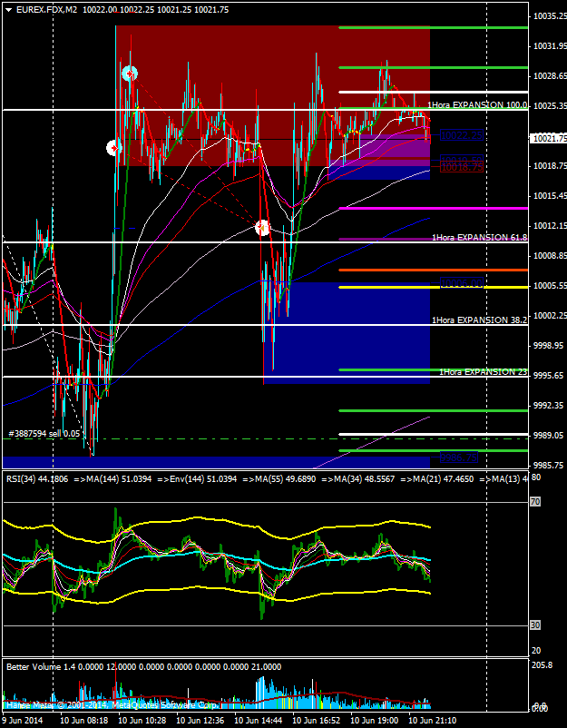
Task: Click the 1Hora EXPANSION 38.2 label
Action: [x=479, y=320]
